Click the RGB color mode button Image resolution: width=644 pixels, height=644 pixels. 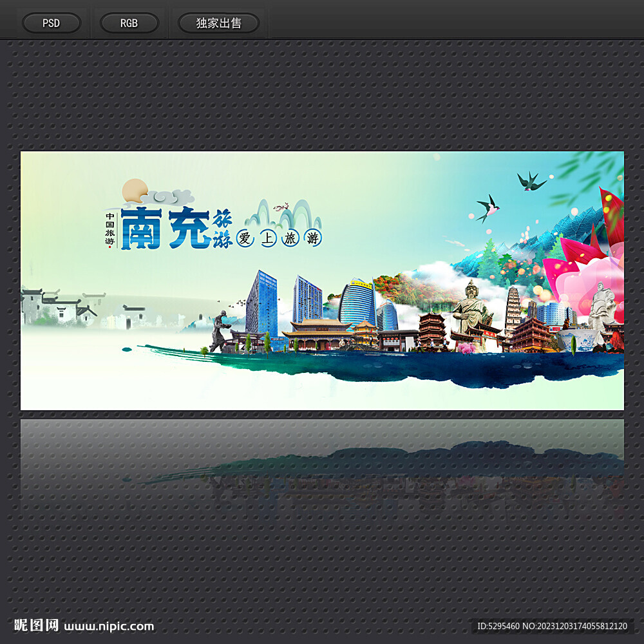[x=129, y=23]
